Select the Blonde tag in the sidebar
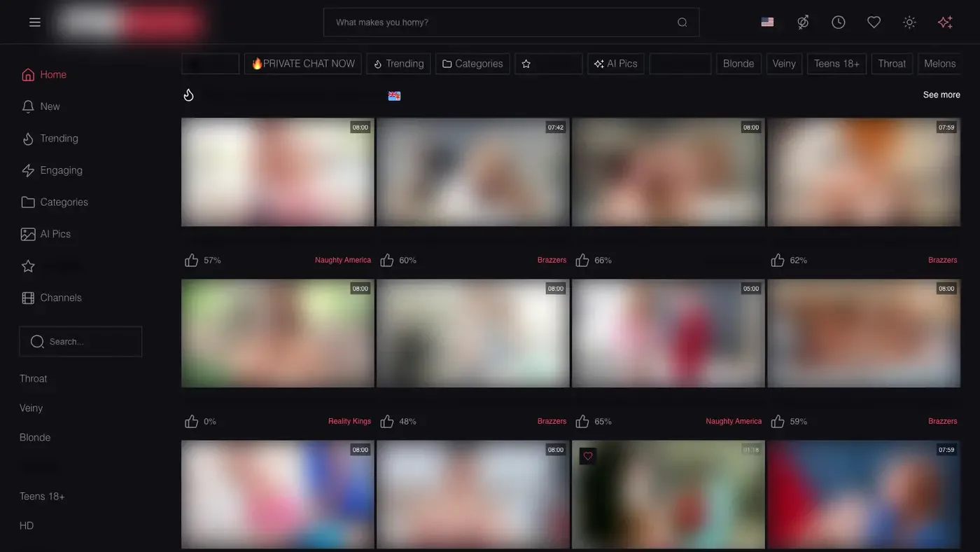This screenshot has width=980, height=552. pos(35,438)
